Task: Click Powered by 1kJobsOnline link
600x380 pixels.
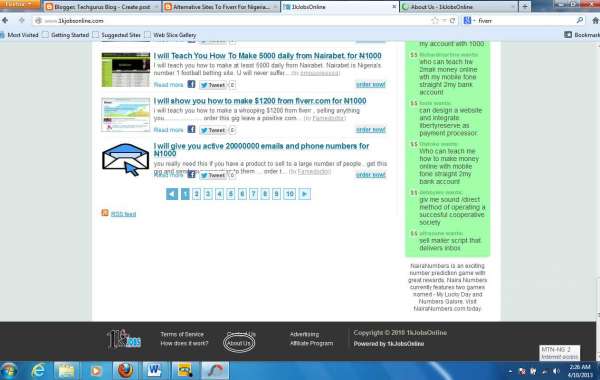Action: pos(388,344)
